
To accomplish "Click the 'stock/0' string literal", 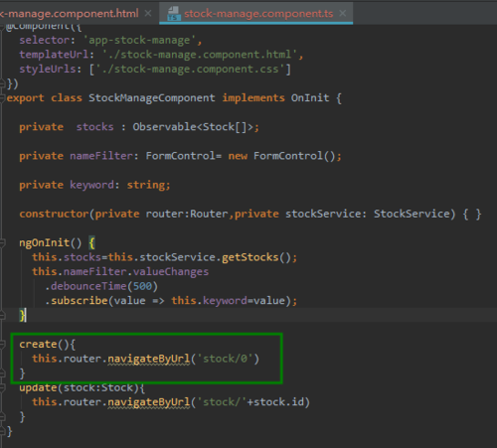I will 225,359.
